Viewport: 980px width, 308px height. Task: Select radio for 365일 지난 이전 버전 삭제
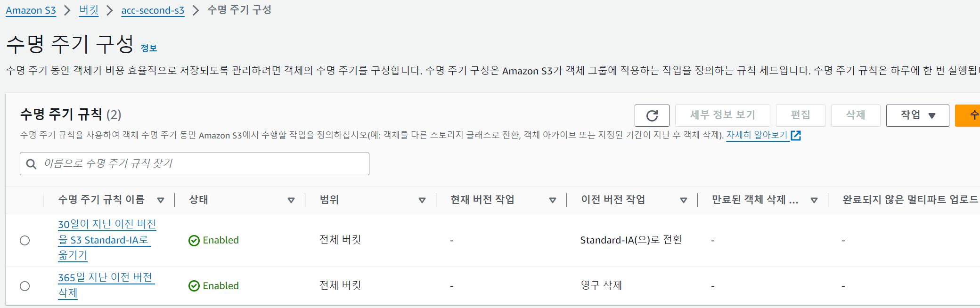[x=25, y=286]
